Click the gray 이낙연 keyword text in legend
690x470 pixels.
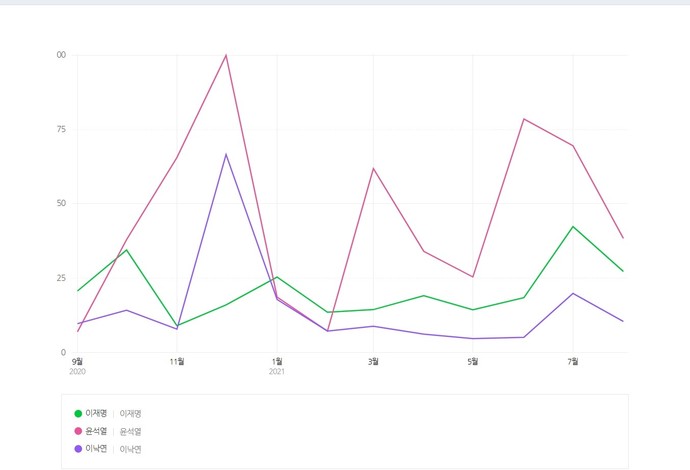click(x=131, y=449)
